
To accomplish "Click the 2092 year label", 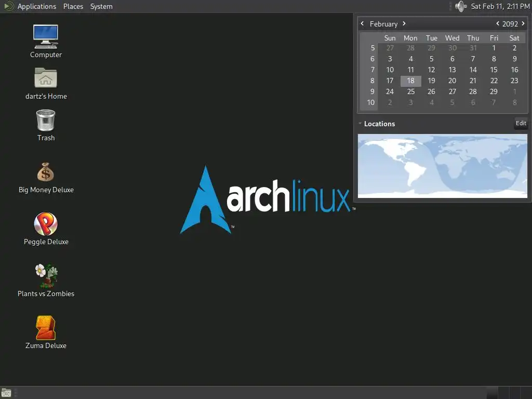I will (x=510, y=24).
